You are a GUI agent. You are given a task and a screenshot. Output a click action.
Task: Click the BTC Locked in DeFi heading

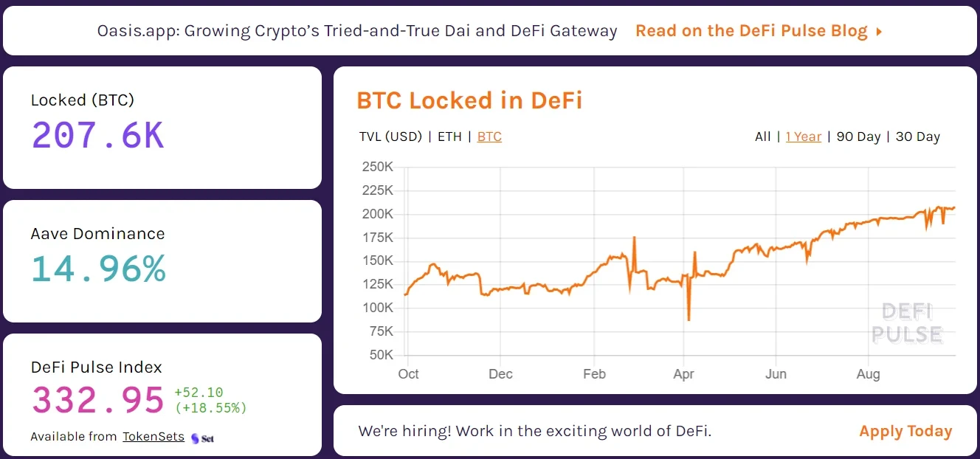469,100
